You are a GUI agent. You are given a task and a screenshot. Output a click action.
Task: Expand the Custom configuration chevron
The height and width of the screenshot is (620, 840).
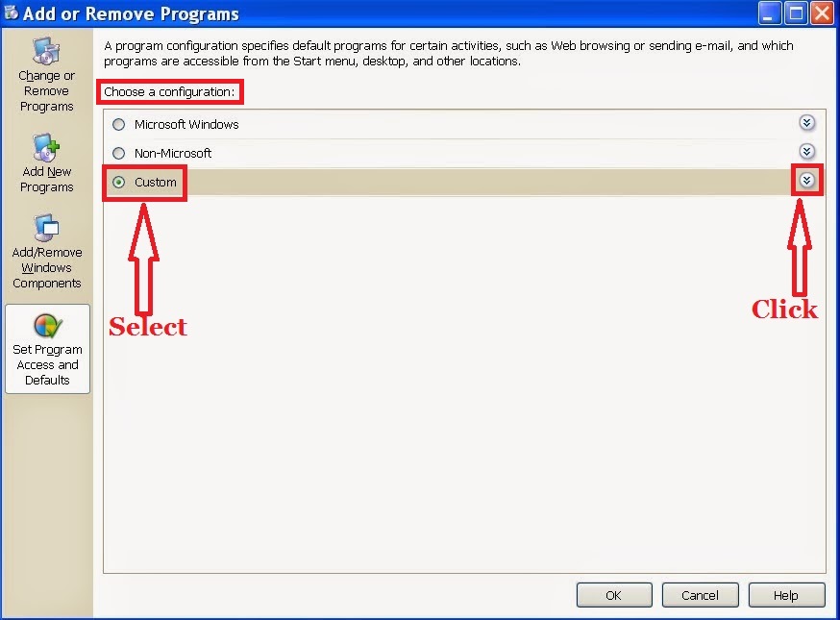click(x=806, y=181)
